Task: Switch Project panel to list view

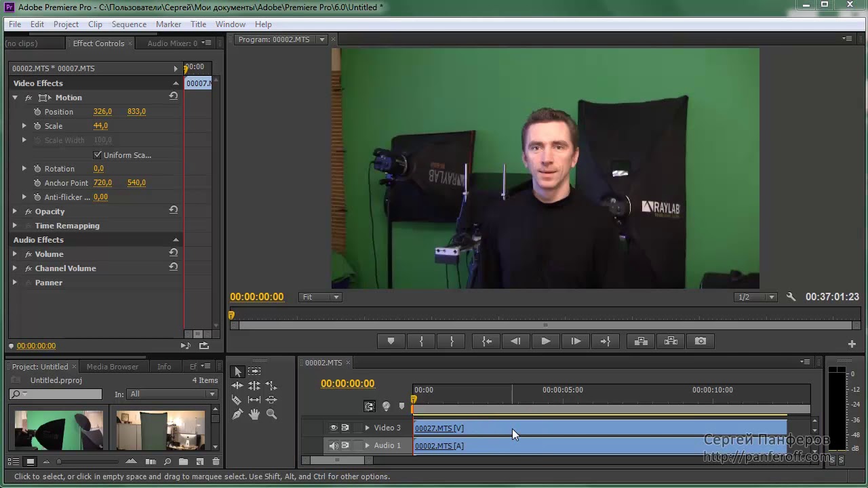Action: (14, 462)
